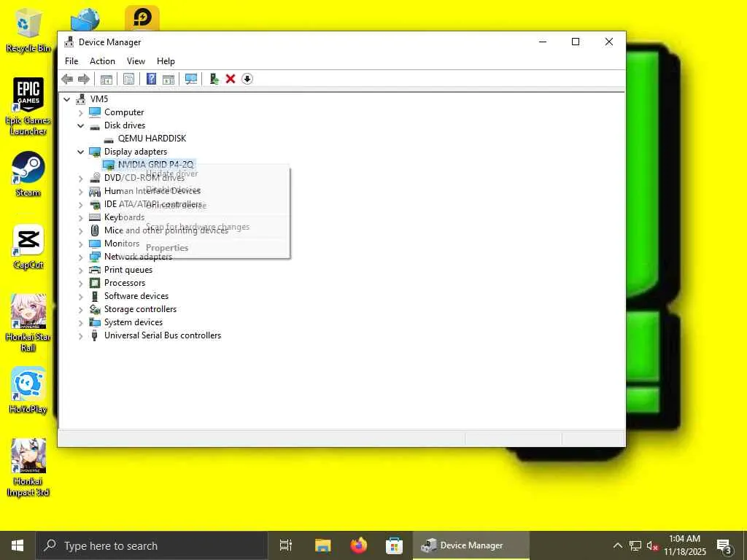This screenshot has width=747, height=560.
Task: Select the Recycle Bin desktop icon
Action: tap(28, 30)
